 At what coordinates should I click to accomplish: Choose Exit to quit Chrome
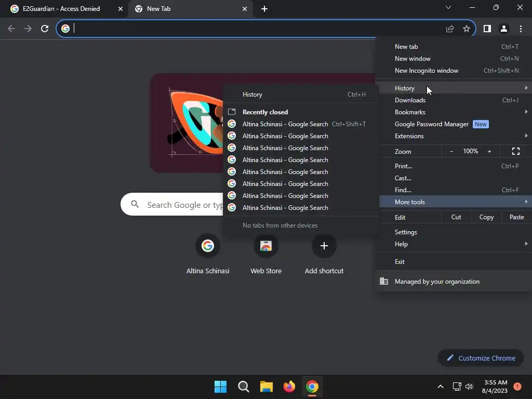pos(454,262)
